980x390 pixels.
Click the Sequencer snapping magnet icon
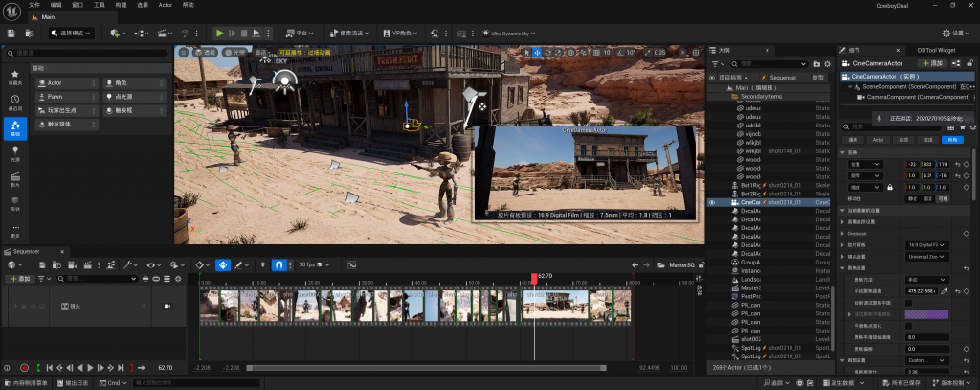[278, 264]
